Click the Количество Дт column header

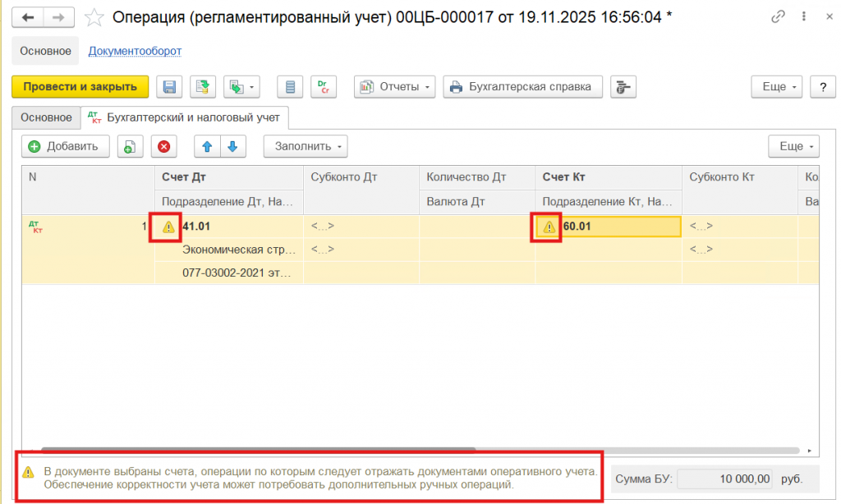pos(477,177)
